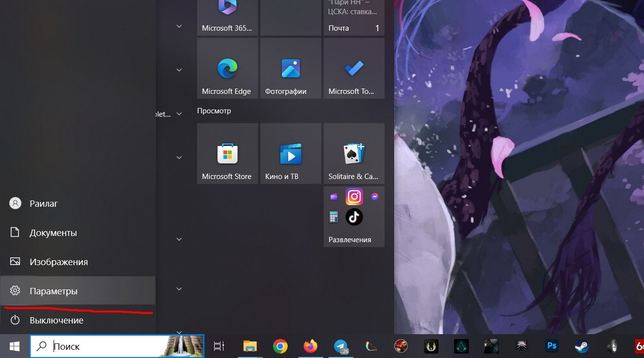The width and height of the screenshot is (644, 358).
Task: Open the Кино и ТВ tile
Action: (x=291, y=154)
